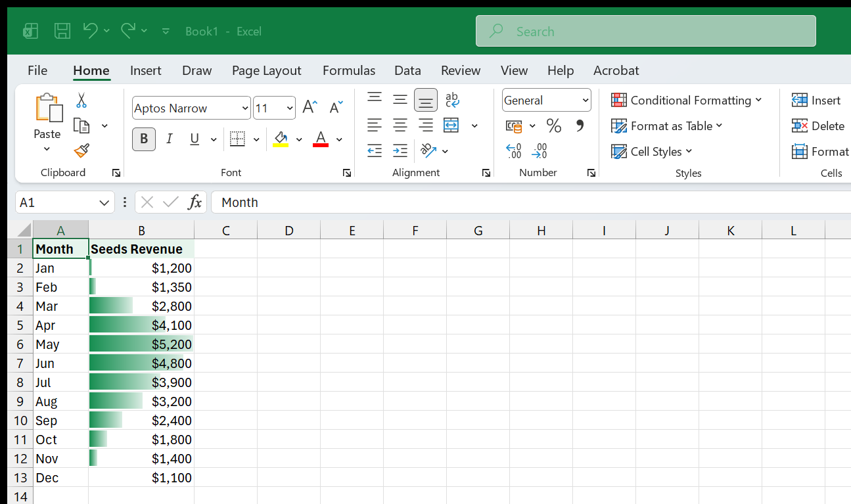Open the underline style dropdown arrow
The image size is (851, 504).
[x=213, y=139]
